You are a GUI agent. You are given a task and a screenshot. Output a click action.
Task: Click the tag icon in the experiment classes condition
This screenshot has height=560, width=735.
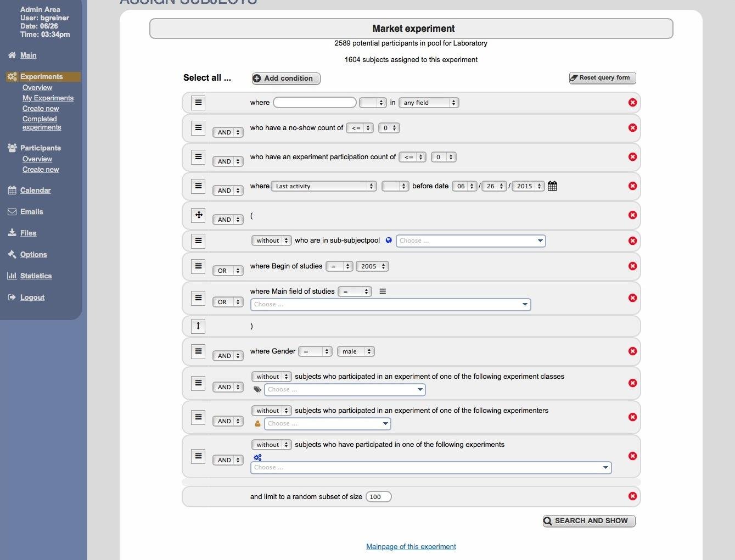(x=257, y=389)
